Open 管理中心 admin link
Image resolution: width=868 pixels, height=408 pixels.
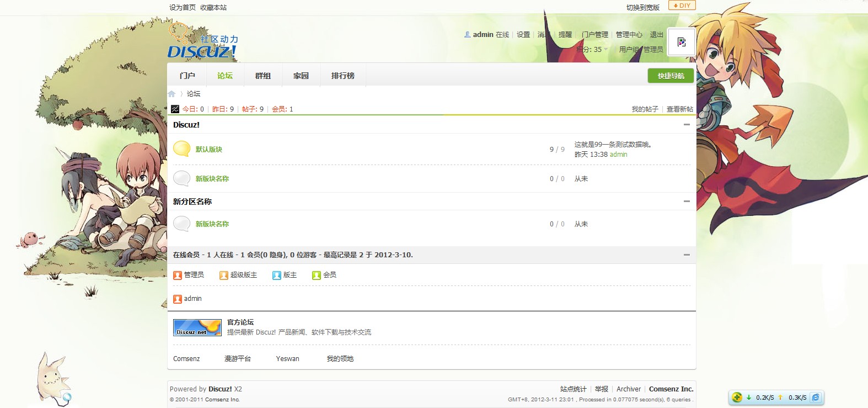click(629, 34)
